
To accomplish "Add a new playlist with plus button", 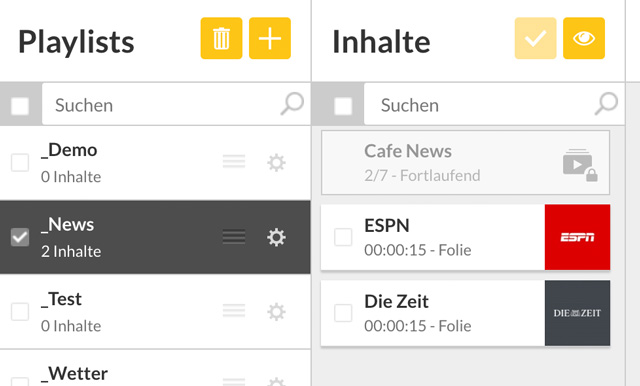I will point(270,38).
